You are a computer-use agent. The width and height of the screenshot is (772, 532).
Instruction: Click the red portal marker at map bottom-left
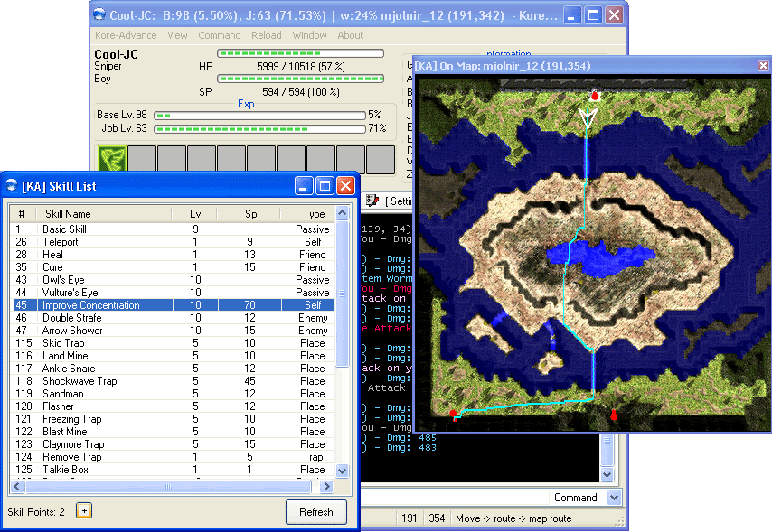pyautogui.click(x=454, y=414)
